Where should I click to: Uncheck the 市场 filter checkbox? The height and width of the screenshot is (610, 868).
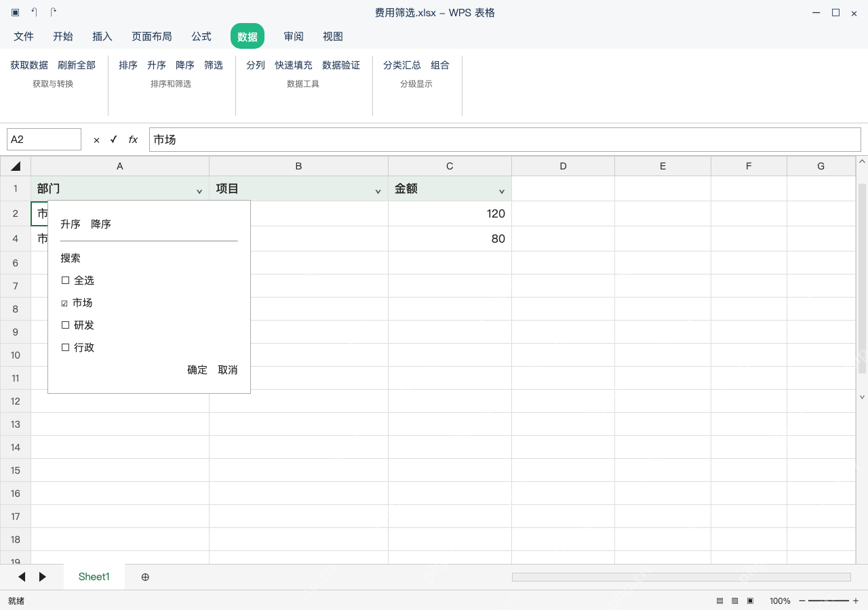pos(64,303)
